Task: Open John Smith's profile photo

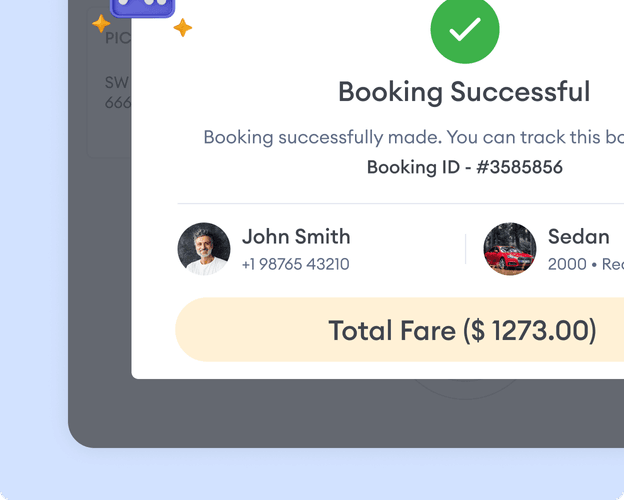Action: 204,249
